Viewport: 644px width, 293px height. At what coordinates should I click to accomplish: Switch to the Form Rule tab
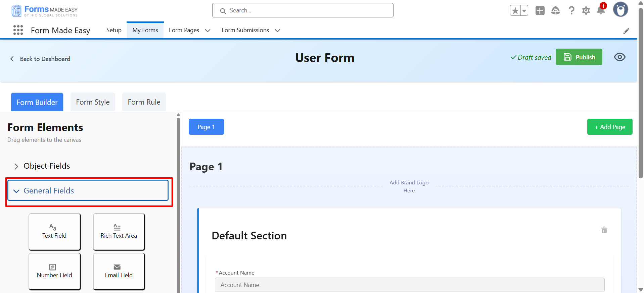(x=144, y=102)
